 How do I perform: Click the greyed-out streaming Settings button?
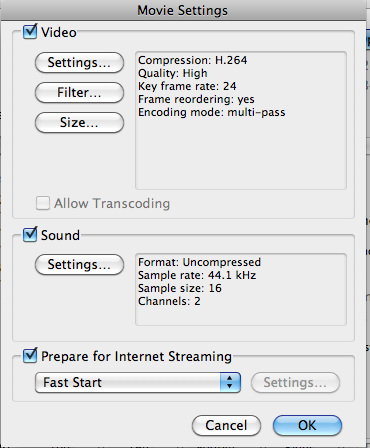coord(295,383)
